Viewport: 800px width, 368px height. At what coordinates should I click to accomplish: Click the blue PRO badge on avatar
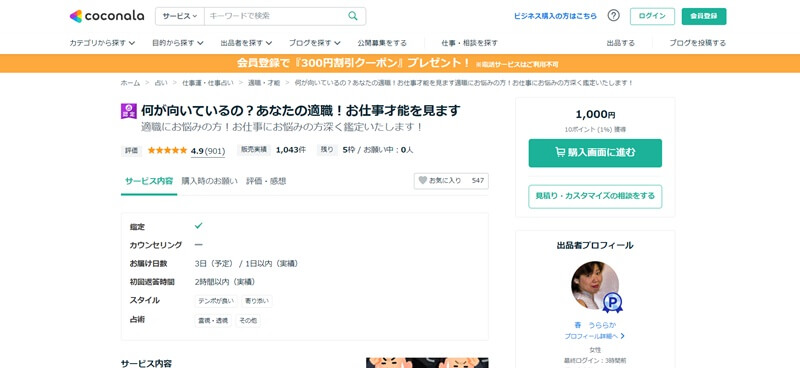[612, 303]
